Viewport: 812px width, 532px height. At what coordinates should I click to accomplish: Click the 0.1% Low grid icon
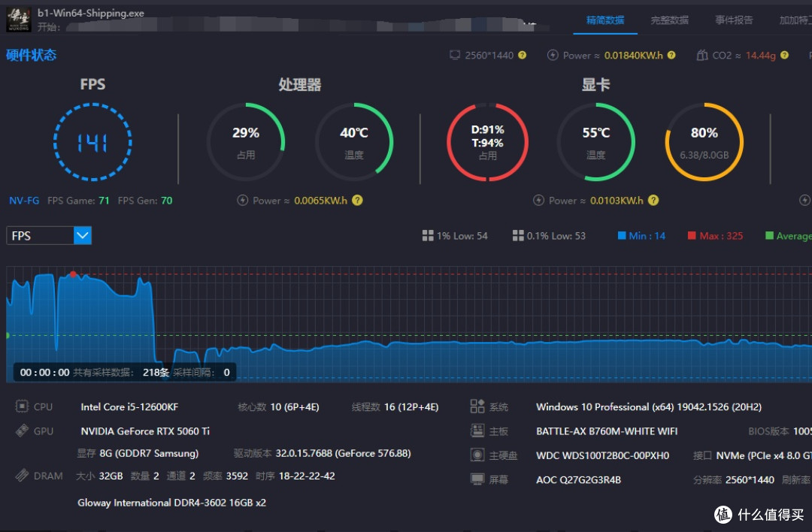coord(518,236)
